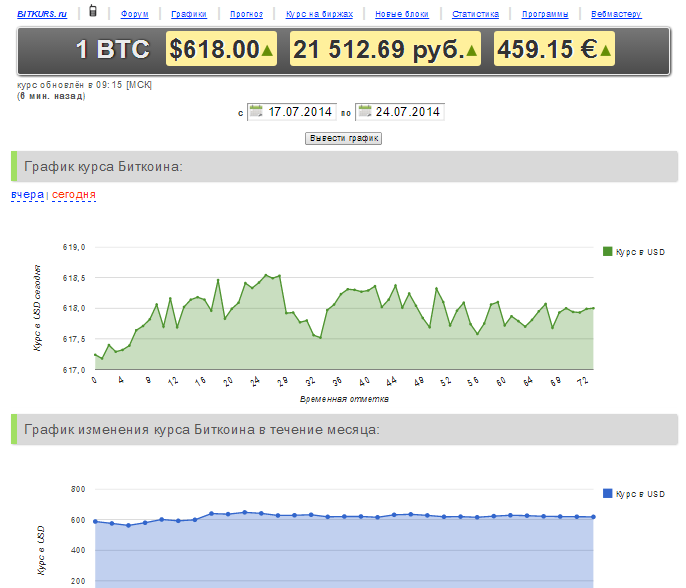Image resolution: width=686 pixels, height=588 pixels.
Task: Open the Прогноз navigation link
Action: click(x=246, y=14)
